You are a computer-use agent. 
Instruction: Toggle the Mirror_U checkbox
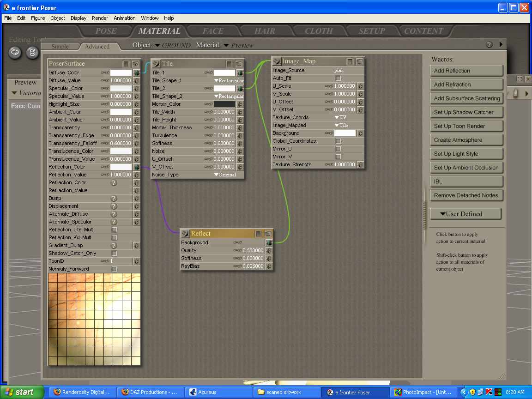click(x=338, y=149)
